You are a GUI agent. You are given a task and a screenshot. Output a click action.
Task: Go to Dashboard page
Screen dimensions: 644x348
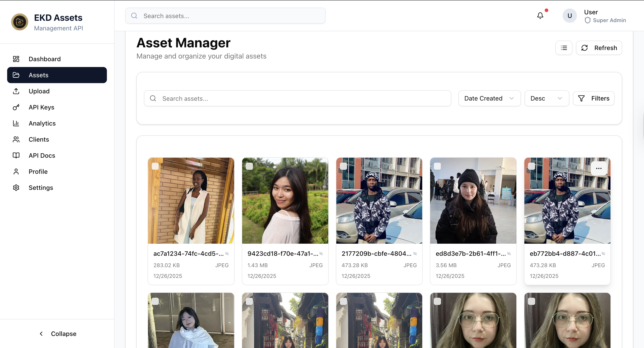[x=57, y=59]
